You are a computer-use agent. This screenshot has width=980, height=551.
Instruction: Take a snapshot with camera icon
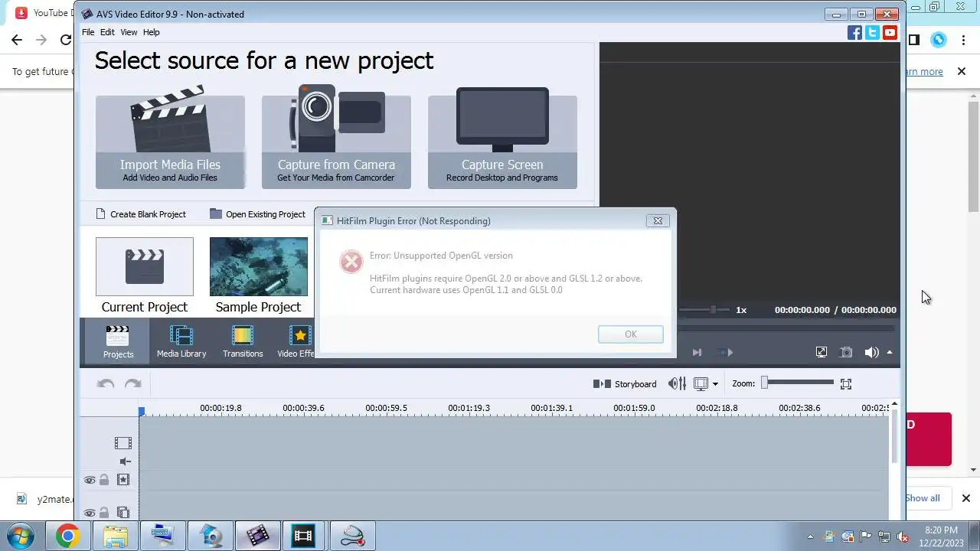846,352
